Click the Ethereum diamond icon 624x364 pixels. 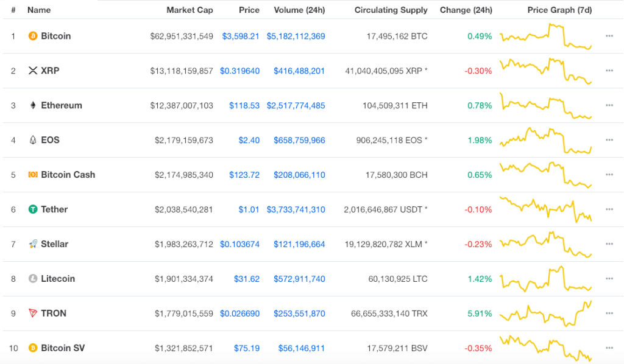(x=33, y=105)
